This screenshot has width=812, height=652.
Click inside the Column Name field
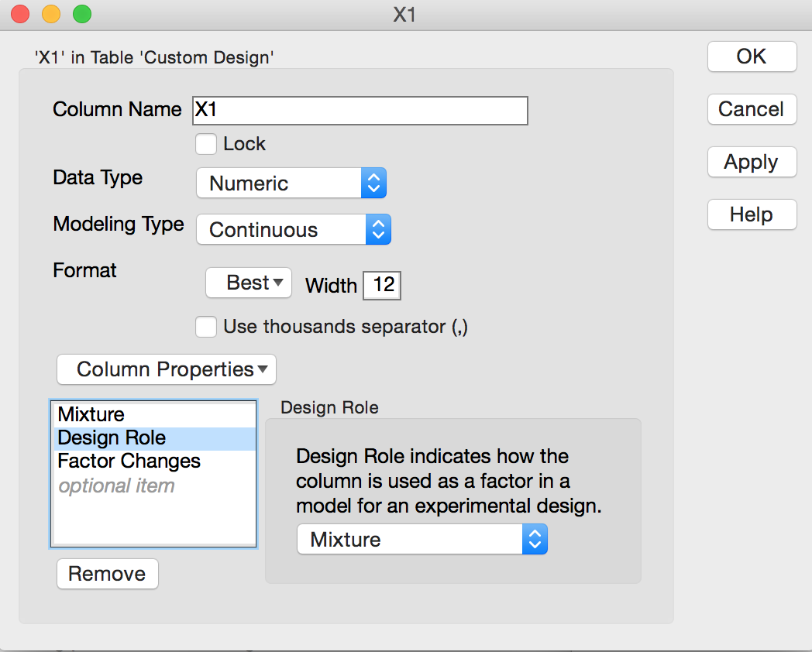click(x=359, y=111)
